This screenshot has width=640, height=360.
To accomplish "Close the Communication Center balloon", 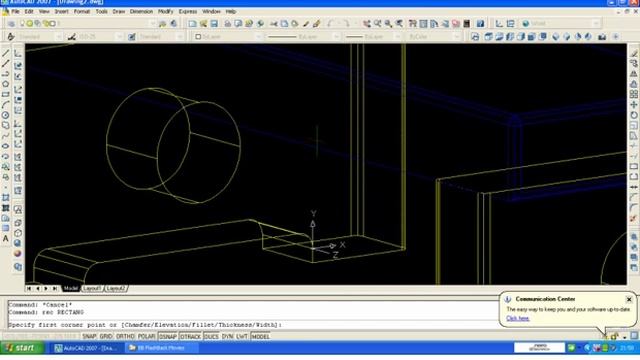I will point(629,300).
